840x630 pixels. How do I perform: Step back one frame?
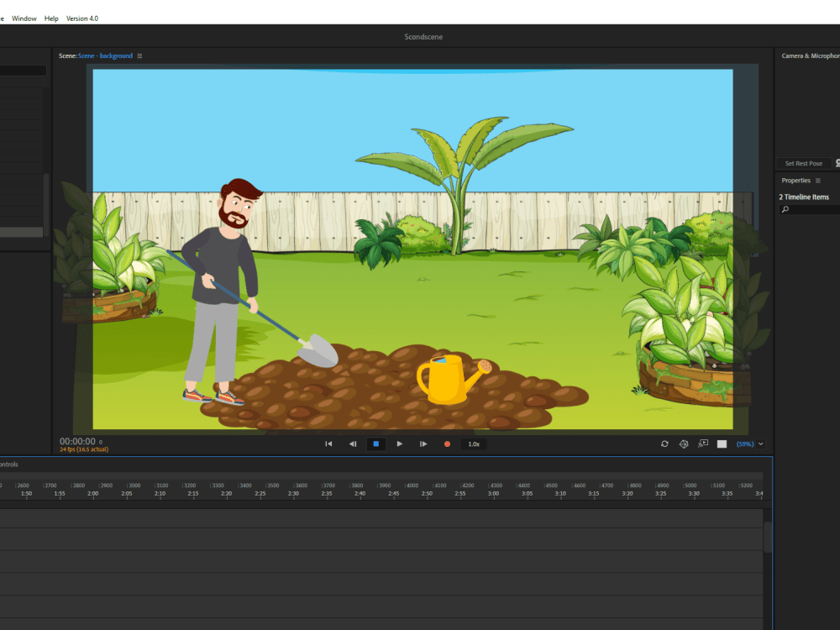(353, 444)
